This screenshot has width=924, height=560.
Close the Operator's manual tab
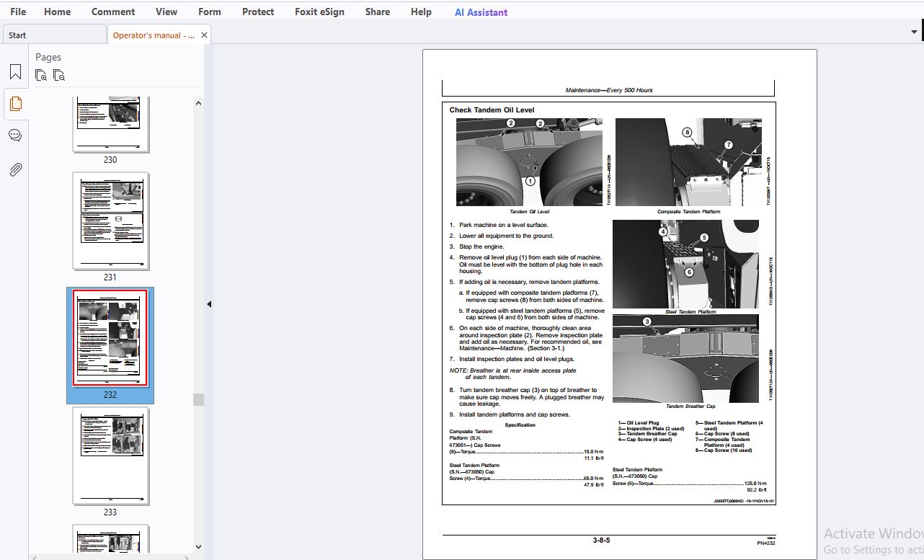click(x=204, y=35)
